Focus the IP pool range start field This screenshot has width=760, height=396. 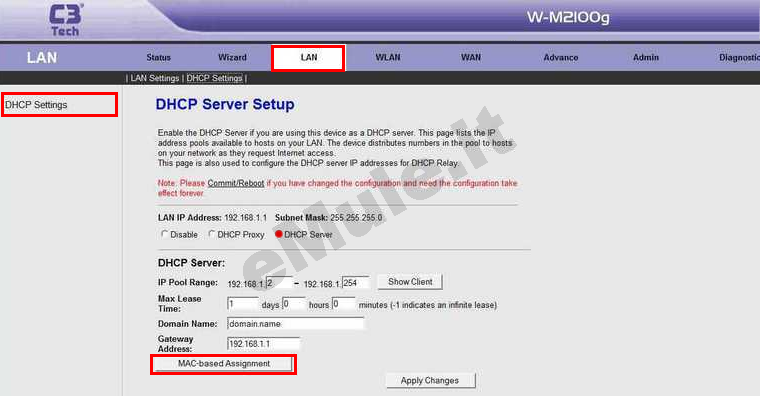pyautogui.click(x=279, y=283)
